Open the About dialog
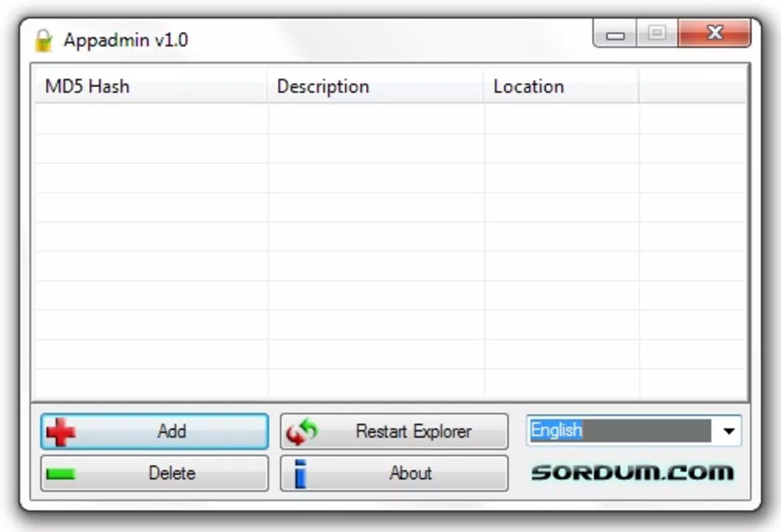This screenshot has height=532, width=781. (x=394, y=473)
